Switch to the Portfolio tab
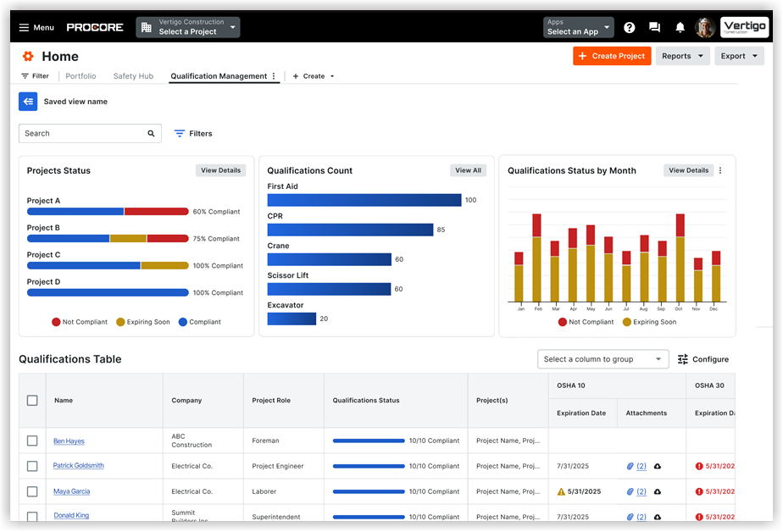 click(81, 75)
